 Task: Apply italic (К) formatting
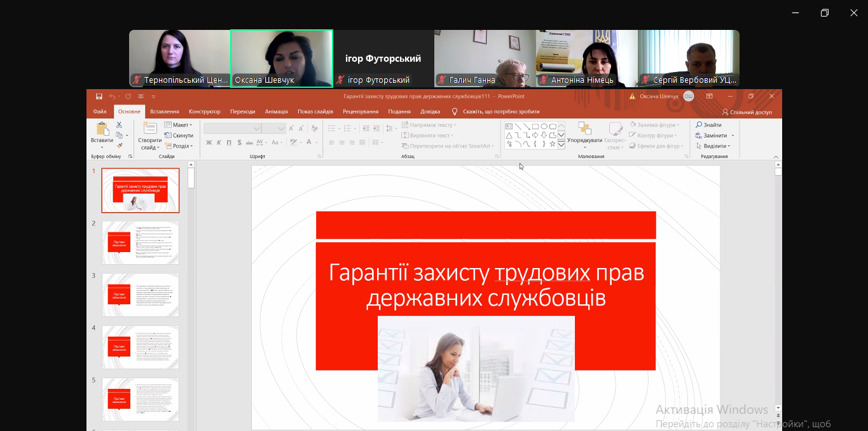pyautogui.click(x=219, y=143)
